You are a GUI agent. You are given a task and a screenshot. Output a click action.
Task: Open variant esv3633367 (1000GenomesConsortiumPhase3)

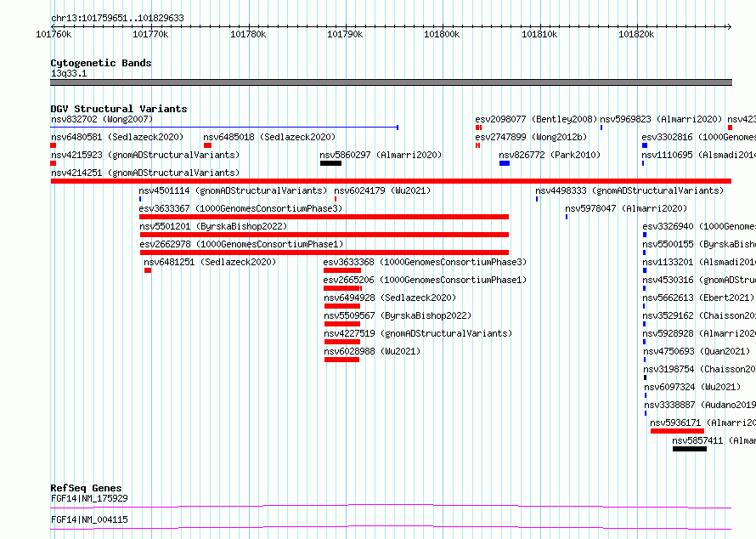[x=240, y=208]
